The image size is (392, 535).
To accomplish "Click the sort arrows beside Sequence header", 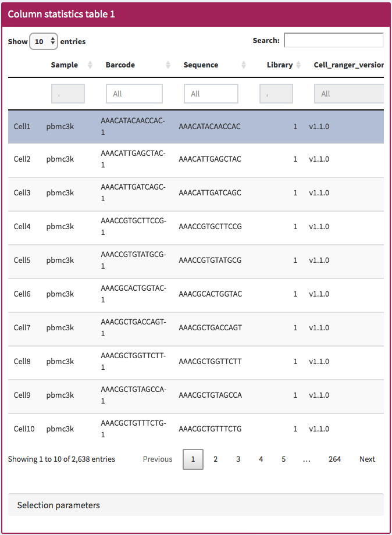I will pyautogui.click(x=244, y=65).
